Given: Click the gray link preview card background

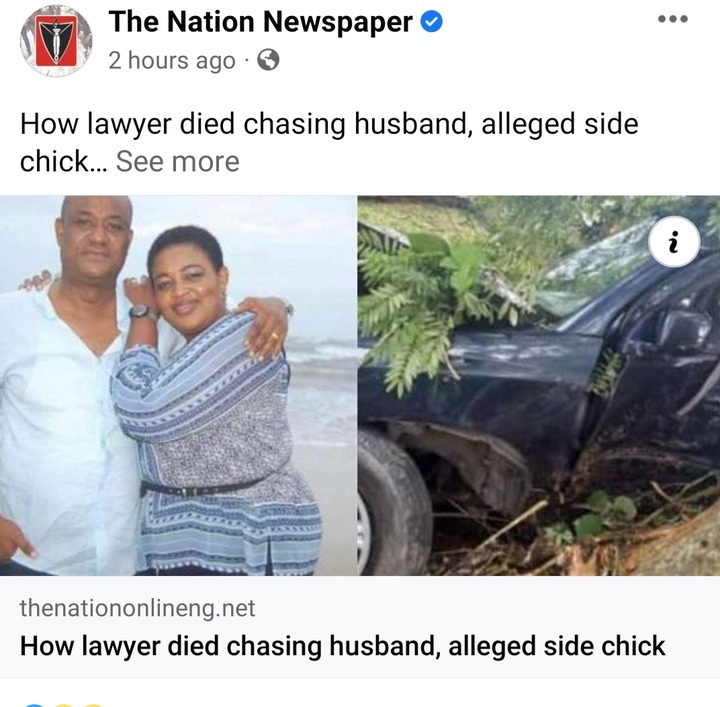Looking at the screenshot, I should 360,626.
